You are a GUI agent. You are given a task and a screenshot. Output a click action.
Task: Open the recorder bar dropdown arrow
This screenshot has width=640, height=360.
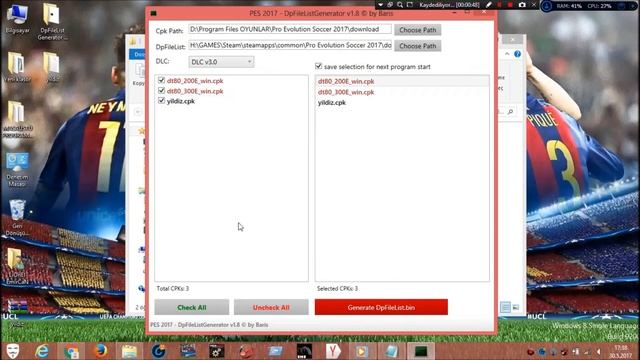coord(380,5)
